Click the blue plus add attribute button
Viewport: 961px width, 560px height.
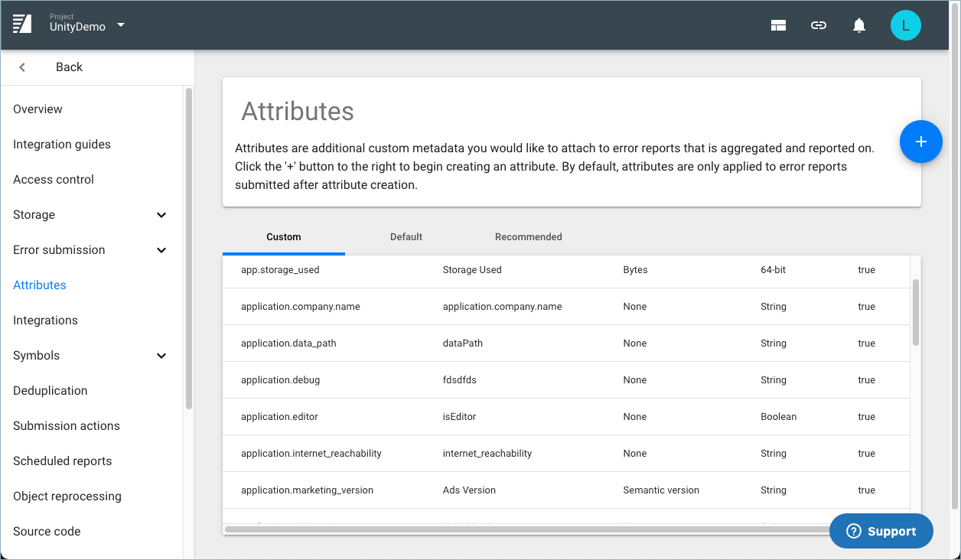point(920,142)
